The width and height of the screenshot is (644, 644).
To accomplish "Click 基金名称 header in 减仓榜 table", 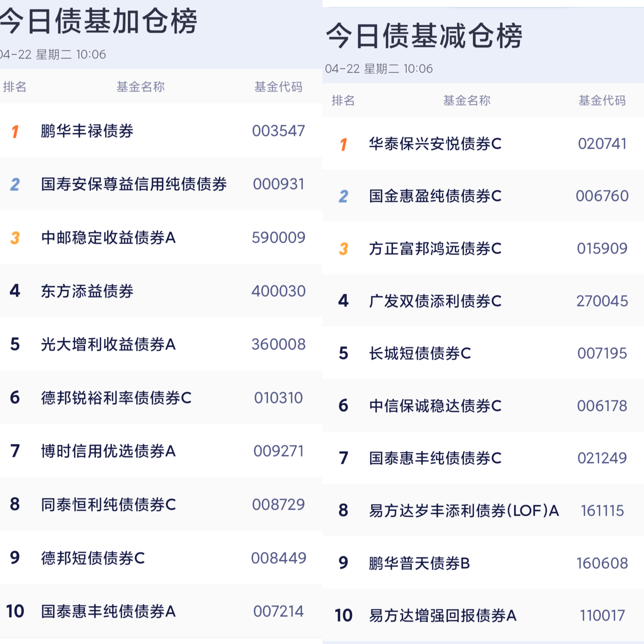I will 467,100.
